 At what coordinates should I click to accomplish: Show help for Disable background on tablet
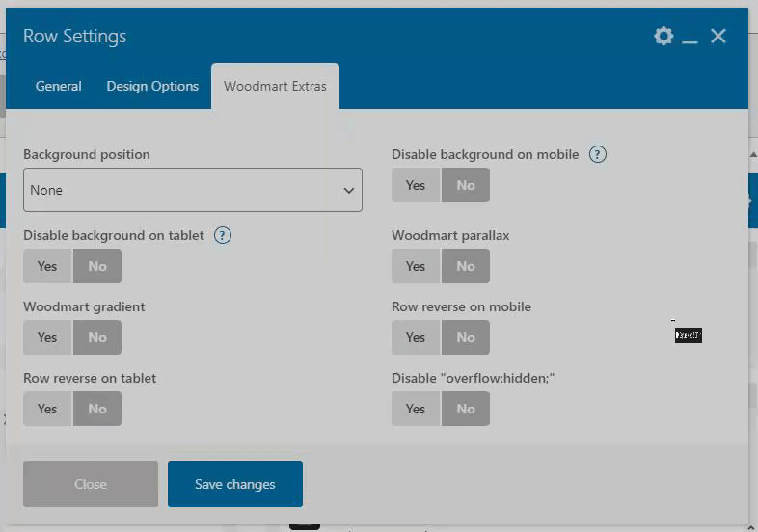[223, 236]
